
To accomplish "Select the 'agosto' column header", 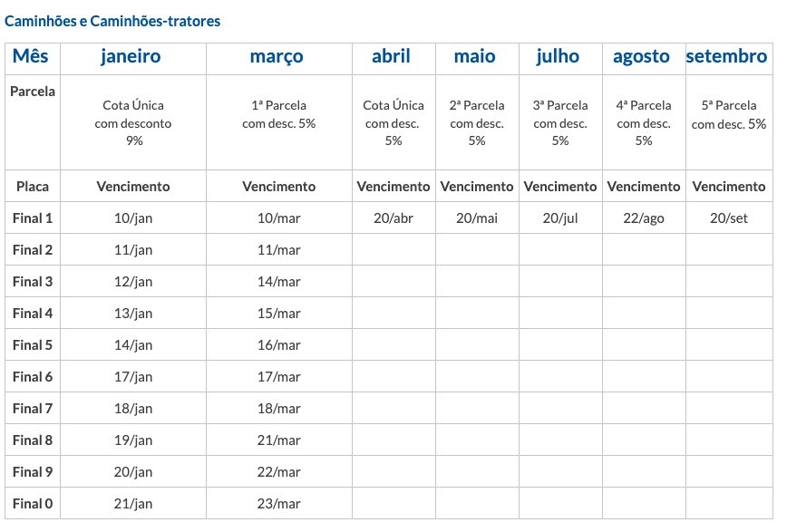I will pyautogui.click(x=641, y=56).
